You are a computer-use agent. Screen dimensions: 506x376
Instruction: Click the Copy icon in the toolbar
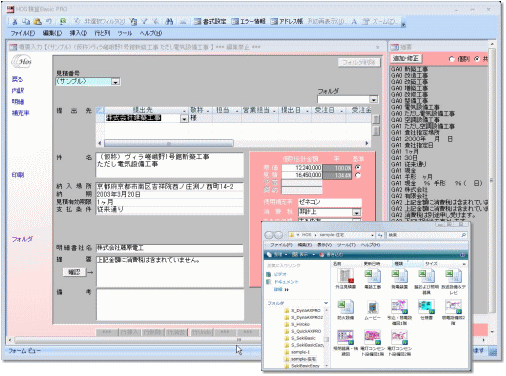(x=26, y=22)
